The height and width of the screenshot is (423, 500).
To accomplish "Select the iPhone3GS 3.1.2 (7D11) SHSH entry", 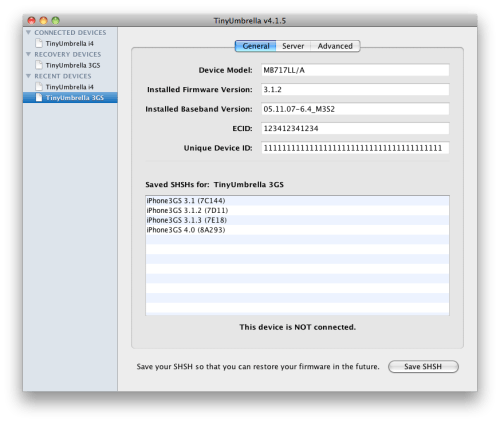I will 297,210.
